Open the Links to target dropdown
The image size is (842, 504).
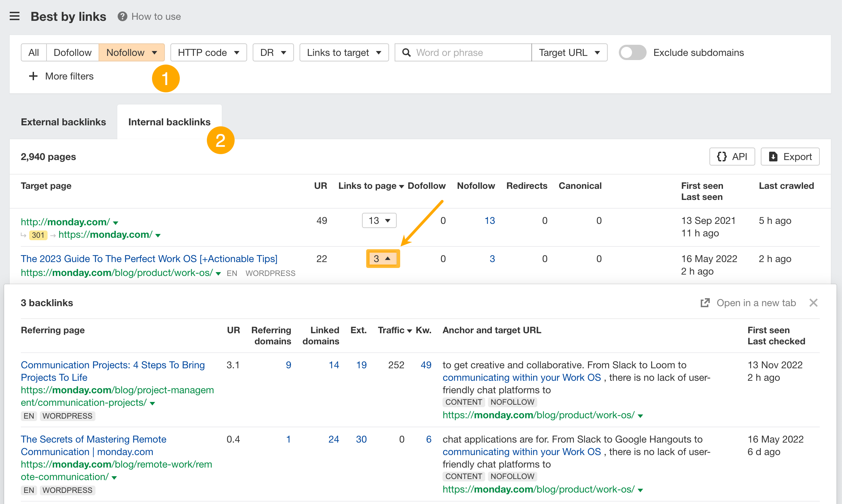coord(344,52)
